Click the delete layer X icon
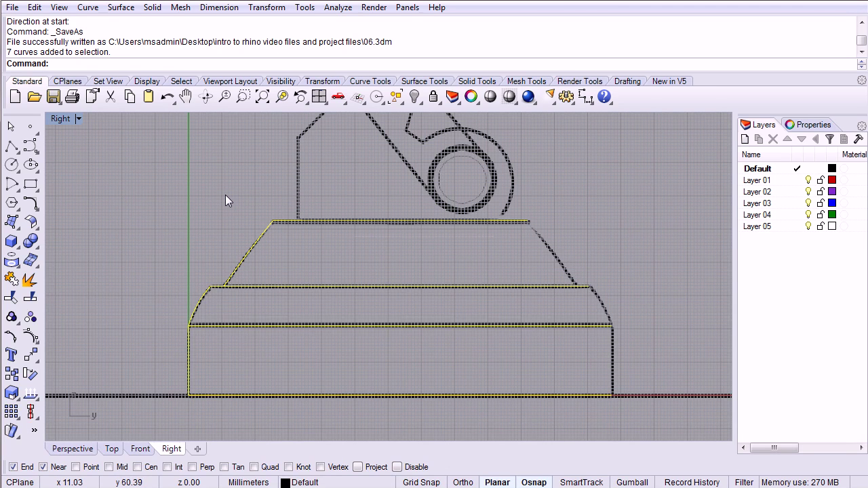Viewport: 868px width, 488px height. click(773, 139)
